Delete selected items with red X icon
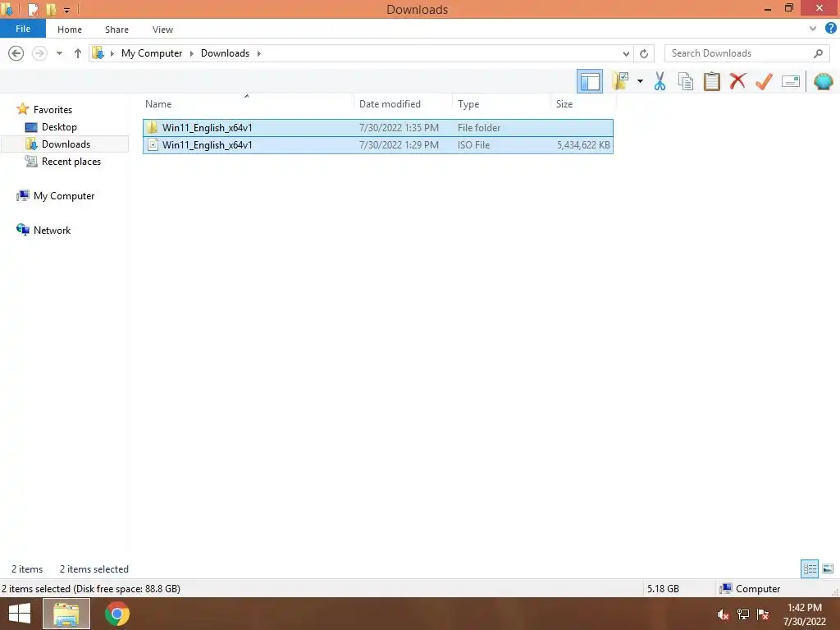The width and height of the screenshot is (840, 630). point(737,81)
